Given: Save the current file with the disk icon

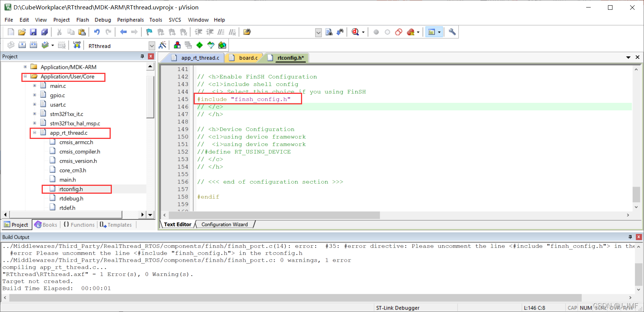Looking at the screenshot, I should pos(33,32).
